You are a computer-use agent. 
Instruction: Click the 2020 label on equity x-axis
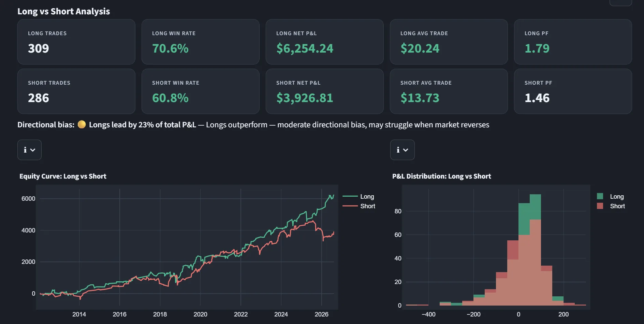[200, 314]
